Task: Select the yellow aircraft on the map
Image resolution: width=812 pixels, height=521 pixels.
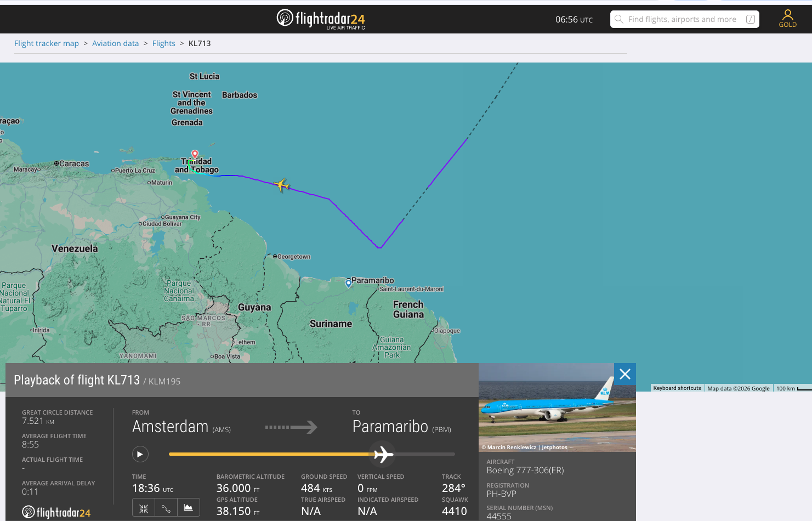Action: pyautogui.click(x=281, y=185)
